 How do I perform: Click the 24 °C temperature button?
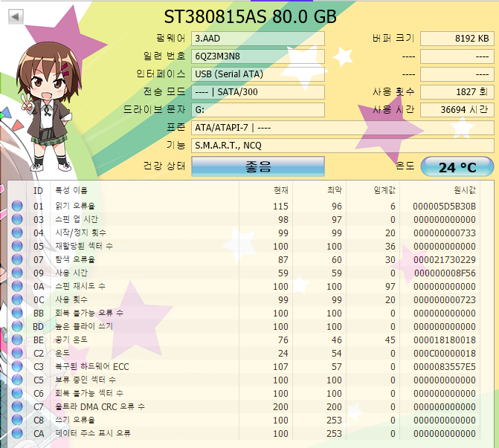[457, 166]
